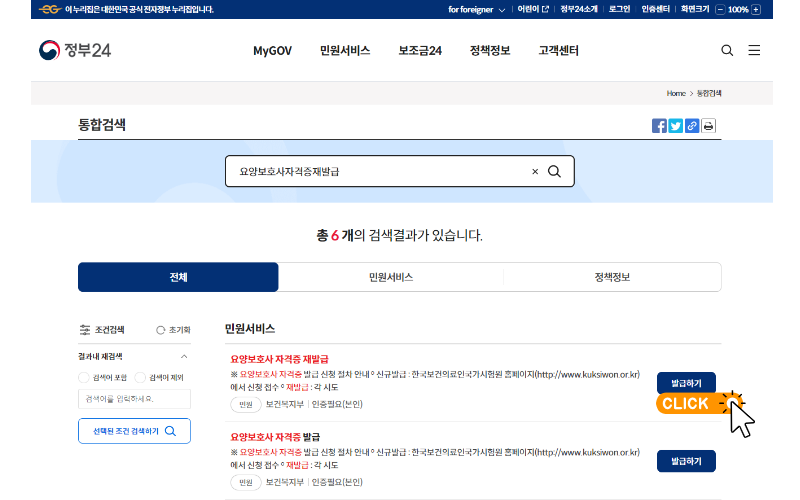
Task: Decrease screen size with minus icon
Action: [x=720, y=9]
